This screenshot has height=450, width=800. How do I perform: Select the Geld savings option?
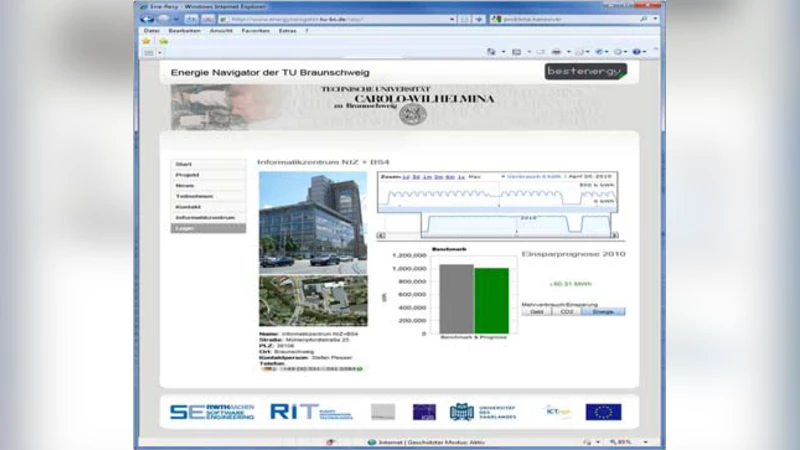click(536, 311)
